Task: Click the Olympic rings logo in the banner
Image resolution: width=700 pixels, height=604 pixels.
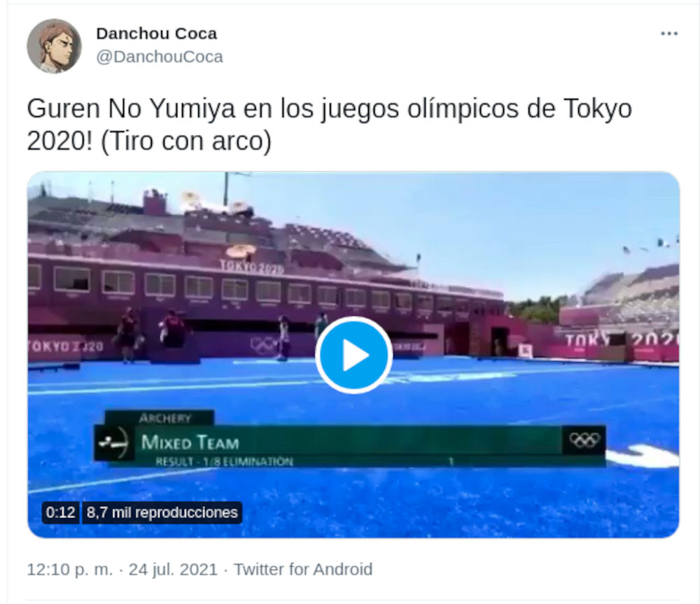Action: click(x=584, y=440)
